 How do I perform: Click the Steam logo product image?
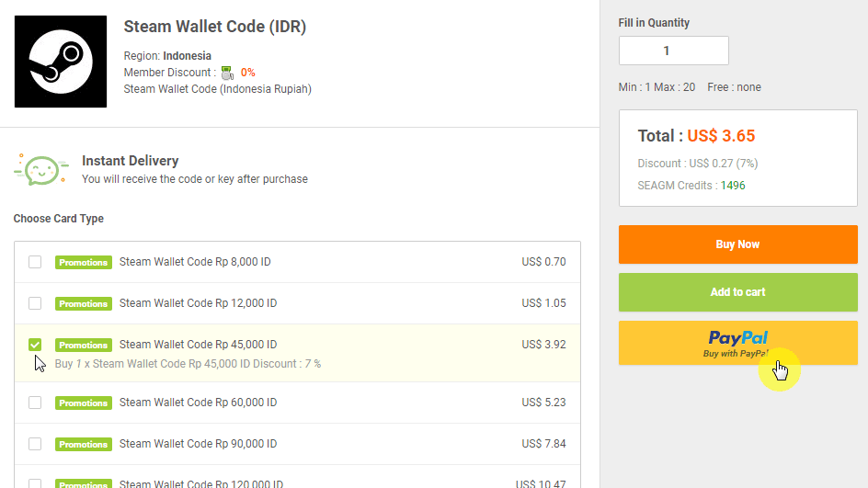point(61,62)
